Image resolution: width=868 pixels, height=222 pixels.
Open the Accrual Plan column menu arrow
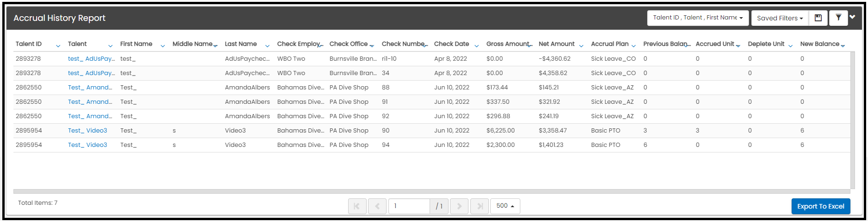tap(633, 45)
